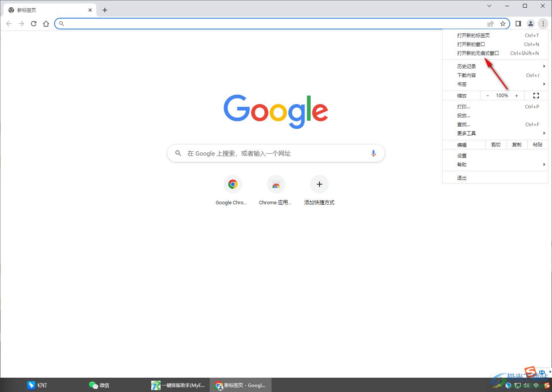Click the share page icon in address bar

coord(490,24)
